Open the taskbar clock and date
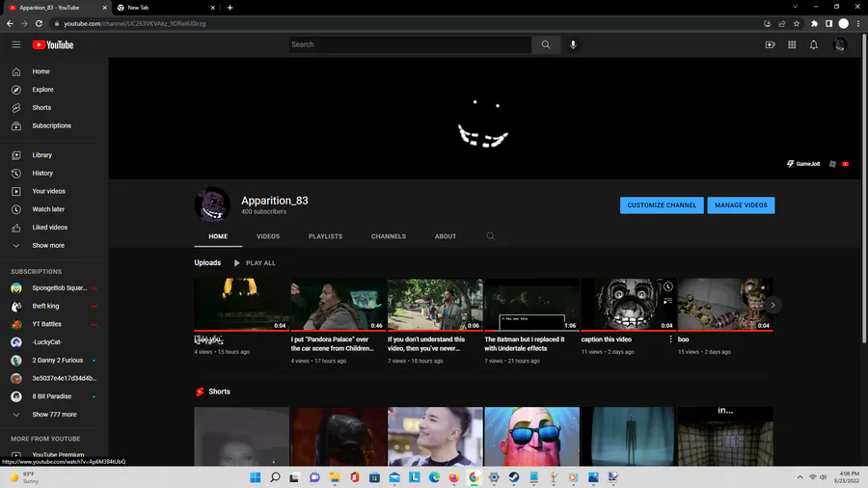The height and width of the screenshot is (488, 868). 848,477
